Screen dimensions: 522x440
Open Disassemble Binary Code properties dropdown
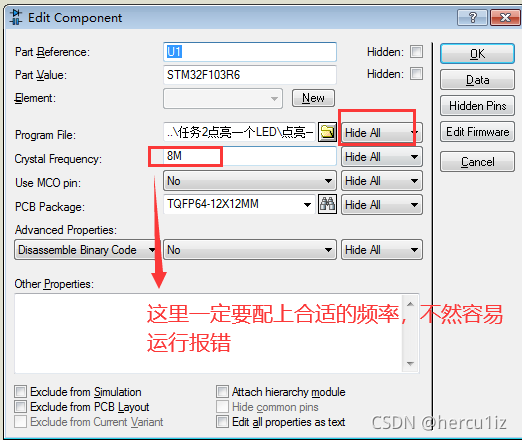click(x=87, y=250)
